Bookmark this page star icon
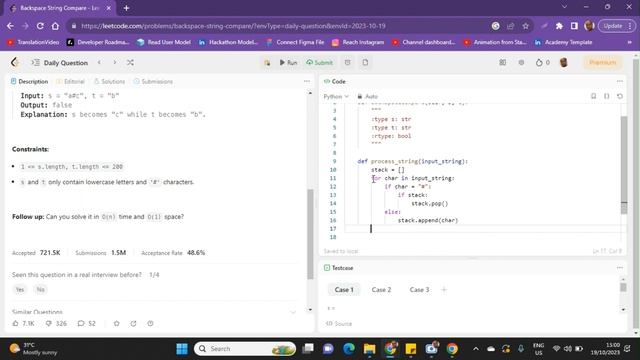The width and height of the screenshot is (640, 360). coord(526,26)
